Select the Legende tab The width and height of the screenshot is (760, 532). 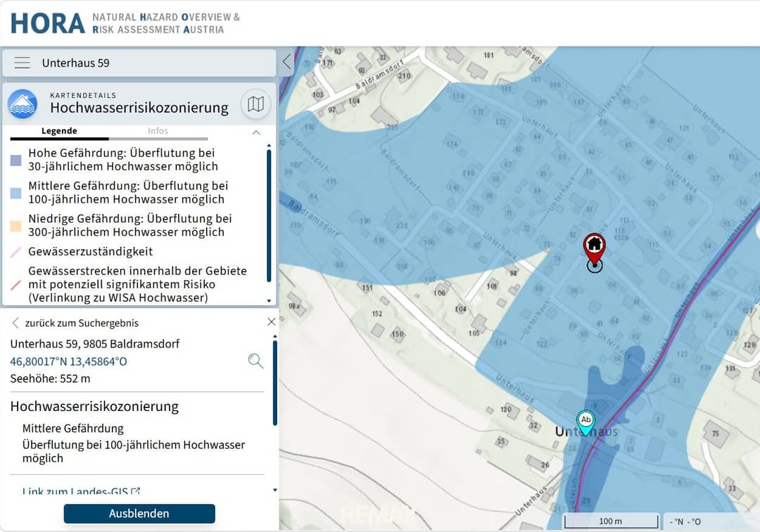[x=59, y=131]
